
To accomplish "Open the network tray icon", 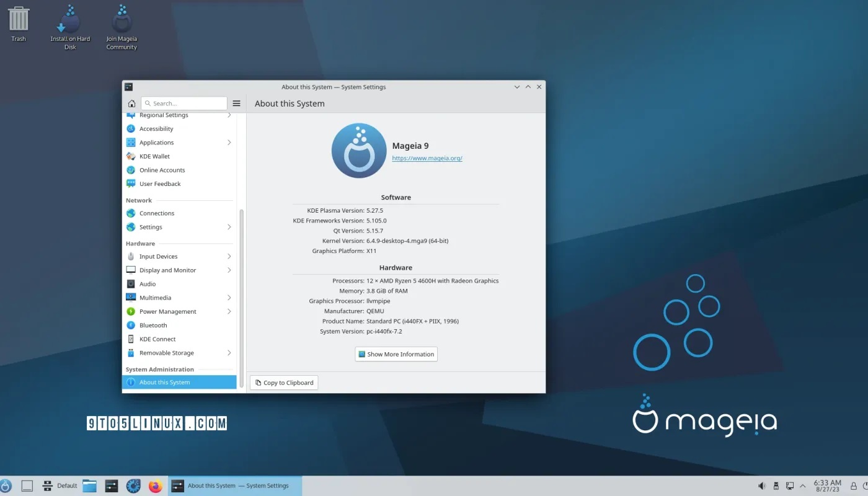I will [790, 486].
